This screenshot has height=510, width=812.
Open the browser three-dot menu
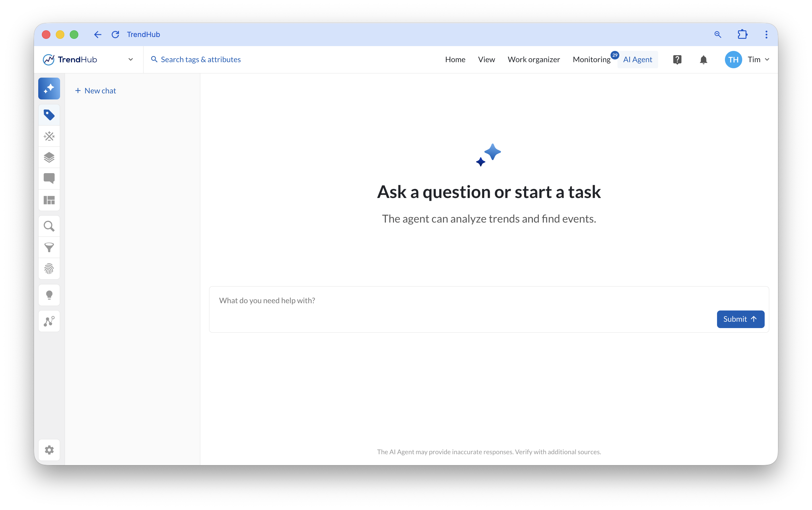(766, 34)
